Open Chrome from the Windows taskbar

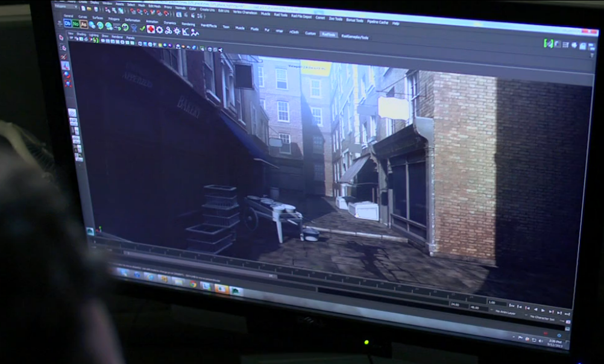(193, 284)
